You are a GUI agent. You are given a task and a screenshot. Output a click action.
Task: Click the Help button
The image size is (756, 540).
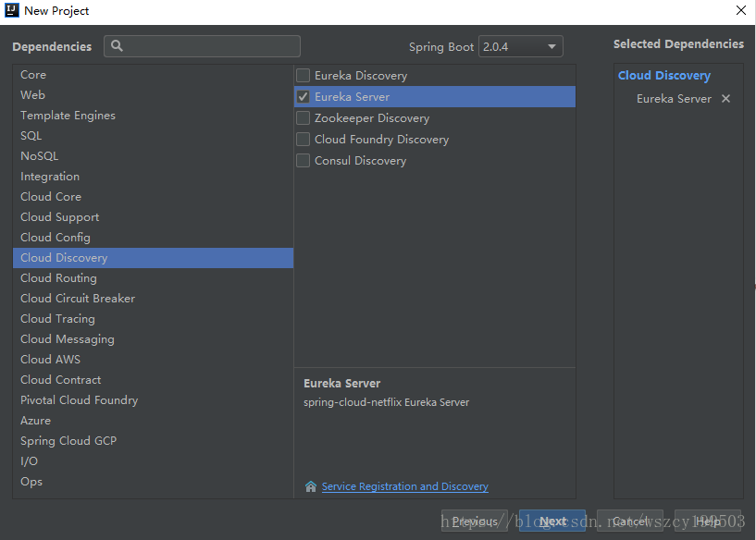[708, 521]
